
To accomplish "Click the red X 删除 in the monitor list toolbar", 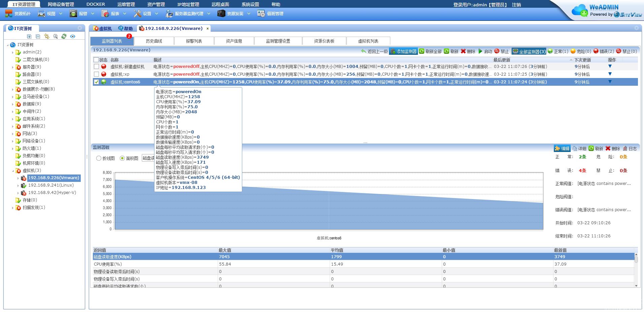I will point(468,51).
